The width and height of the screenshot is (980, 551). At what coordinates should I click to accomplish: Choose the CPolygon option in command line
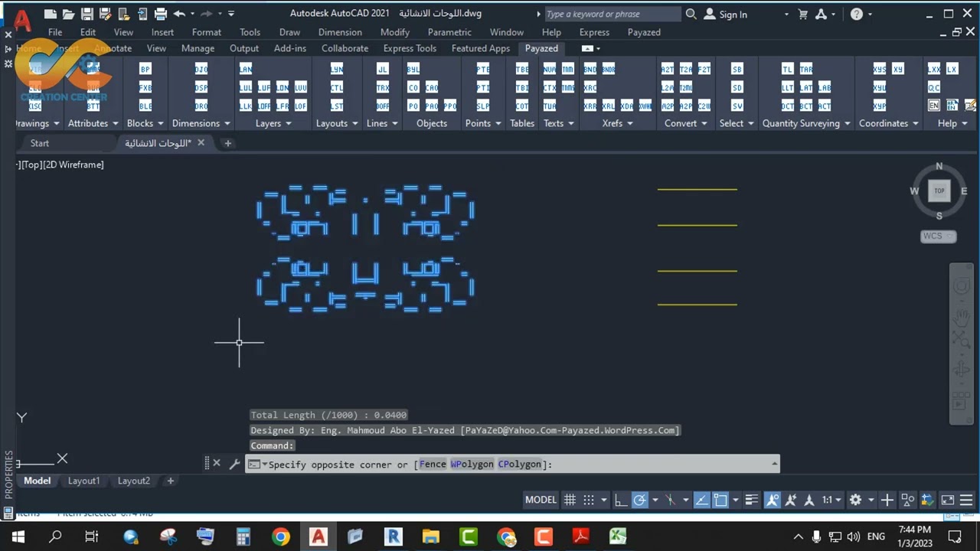point(520,464)
